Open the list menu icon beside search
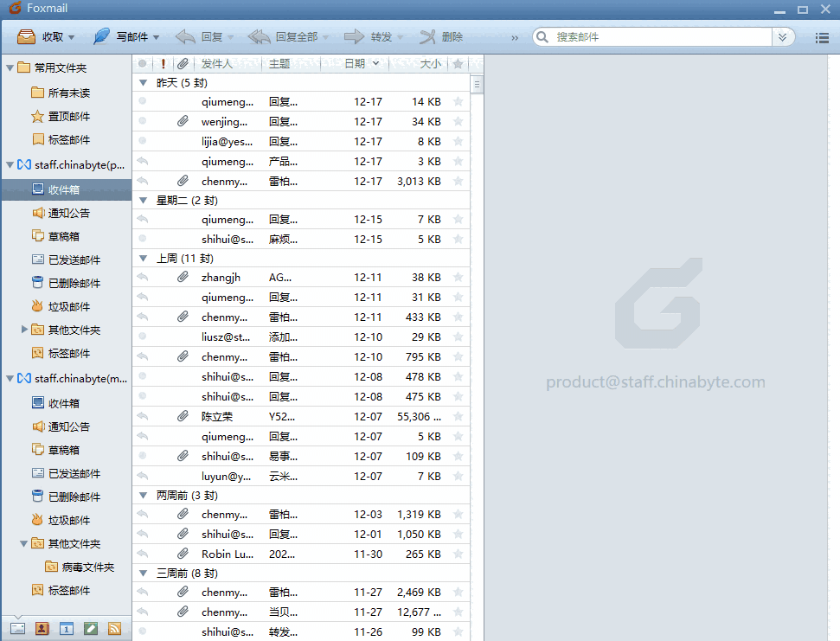This screenshot has width=840, height=641. click(822, 37)
